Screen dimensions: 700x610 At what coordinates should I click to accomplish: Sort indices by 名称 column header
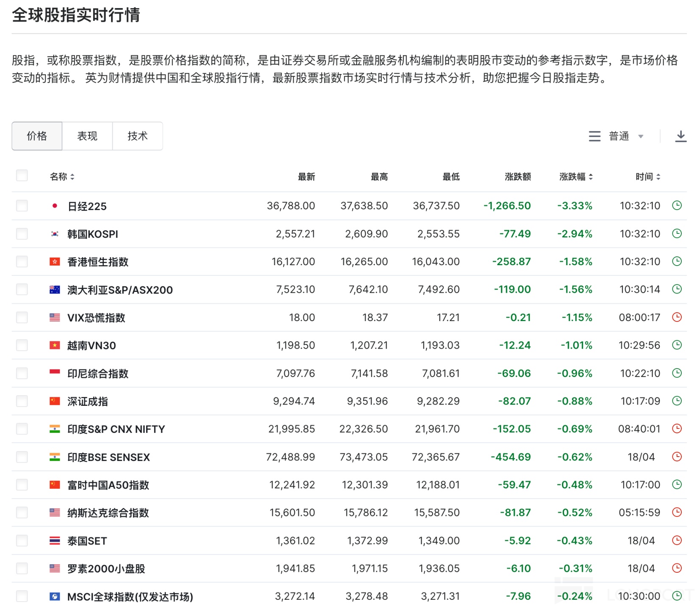(62, 177)
